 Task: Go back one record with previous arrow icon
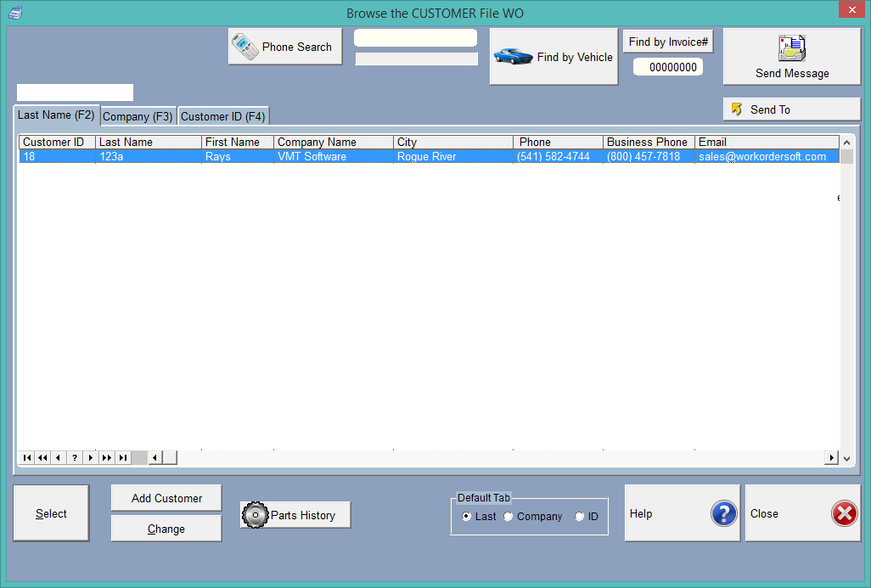pos(58,457)
